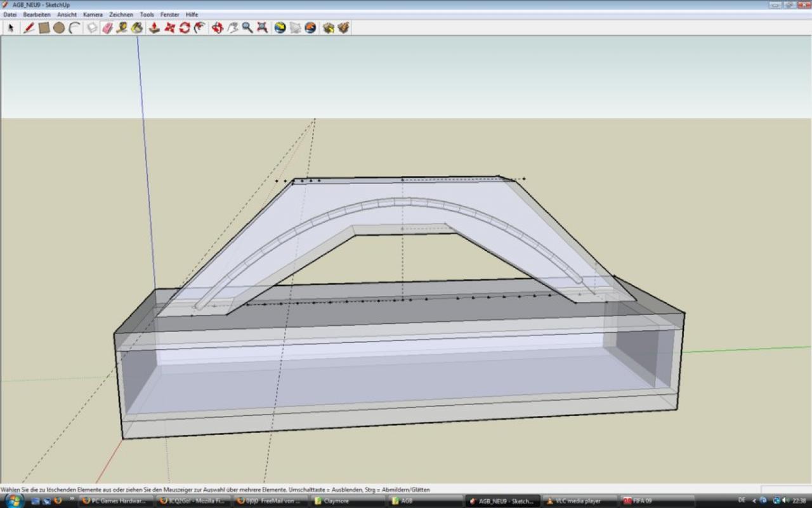Image resolution: width=812 pixels, height=508 pixels.
Task: Pick the Line pencil tool
Action: click(x=29, y=28)
